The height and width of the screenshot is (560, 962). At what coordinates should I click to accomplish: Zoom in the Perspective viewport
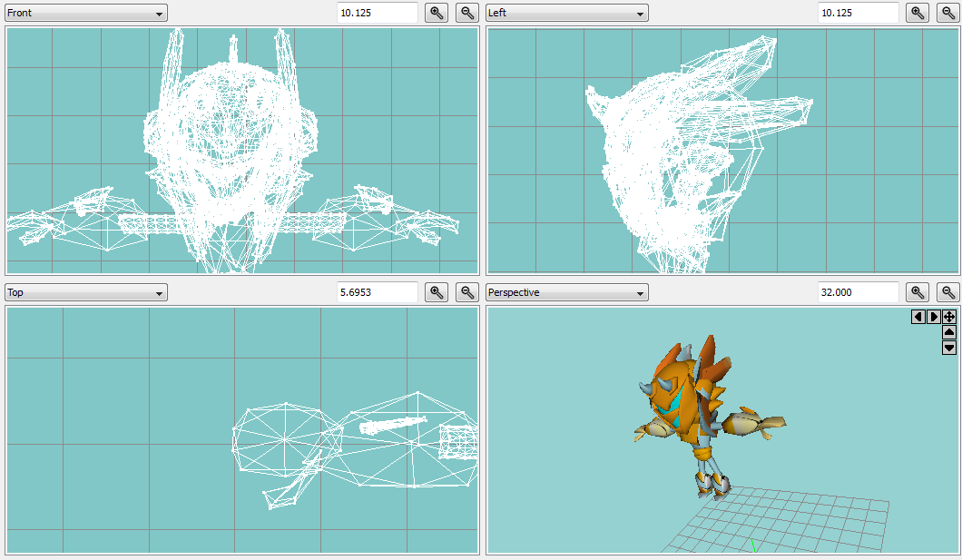tap(918, 292)
